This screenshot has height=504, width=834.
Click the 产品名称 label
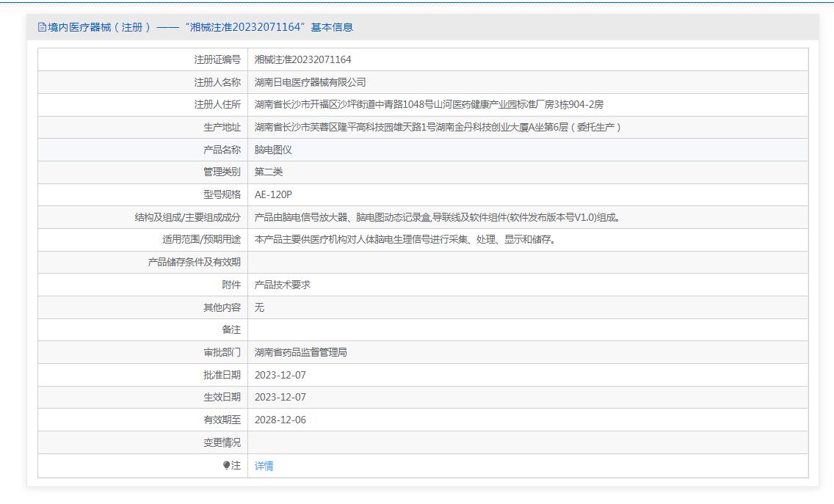[222, 150]
